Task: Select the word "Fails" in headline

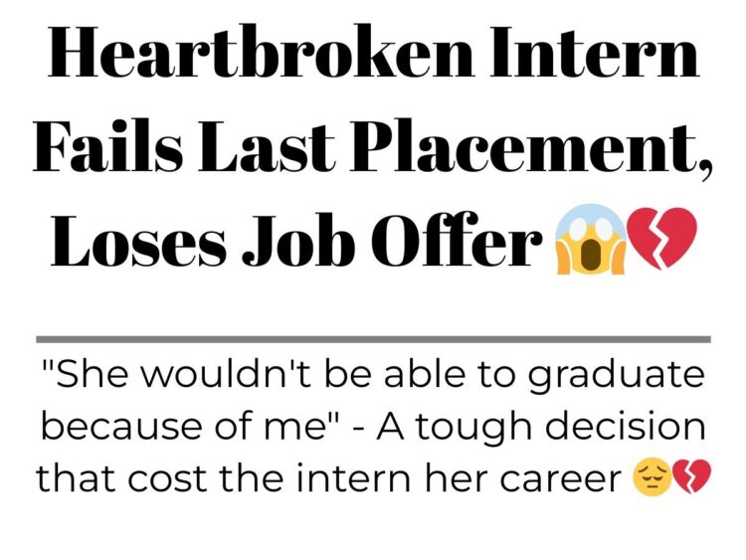Action: pyautogui.click(x=108, y=145)
